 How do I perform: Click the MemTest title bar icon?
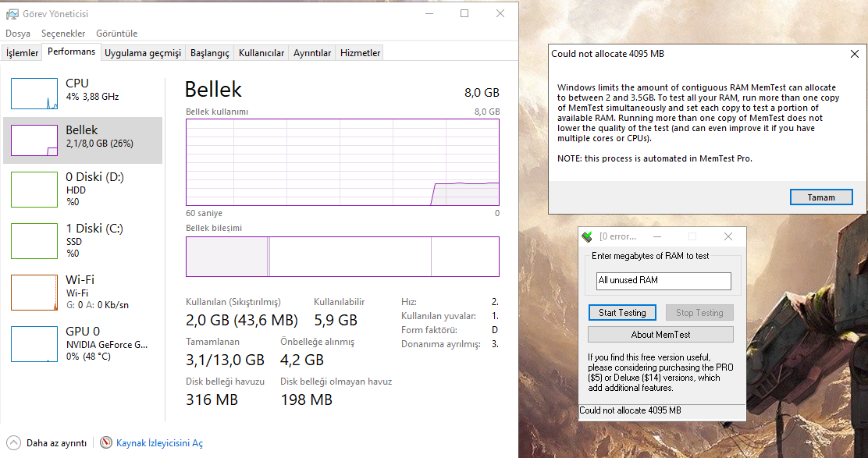point(587,236)
